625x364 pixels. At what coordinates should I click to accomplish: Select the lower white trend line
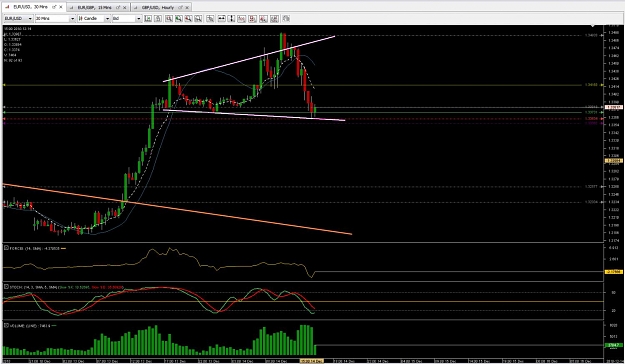coord(254,115)
